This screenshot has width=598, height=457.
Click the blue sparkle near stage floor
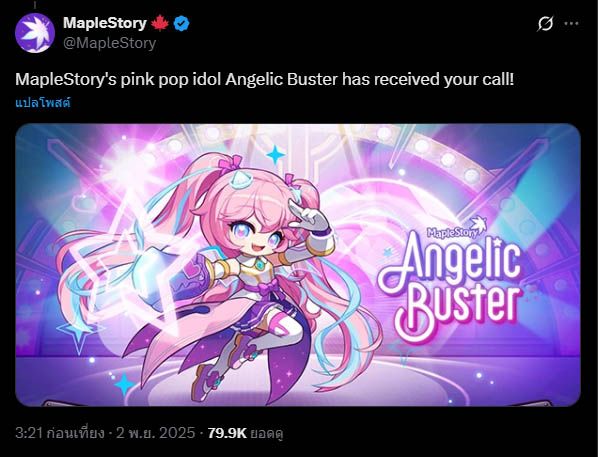(x=124, y=384)
